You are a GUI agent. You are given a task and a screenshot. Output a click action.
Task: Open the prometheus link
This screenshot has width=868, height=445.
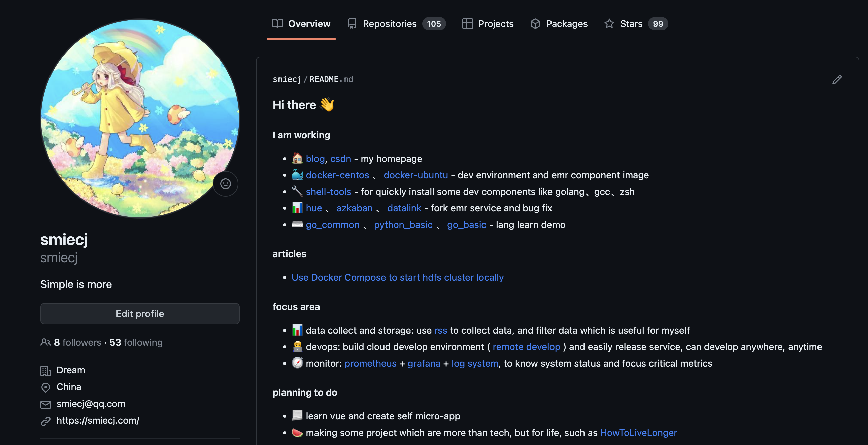point(370,363)
